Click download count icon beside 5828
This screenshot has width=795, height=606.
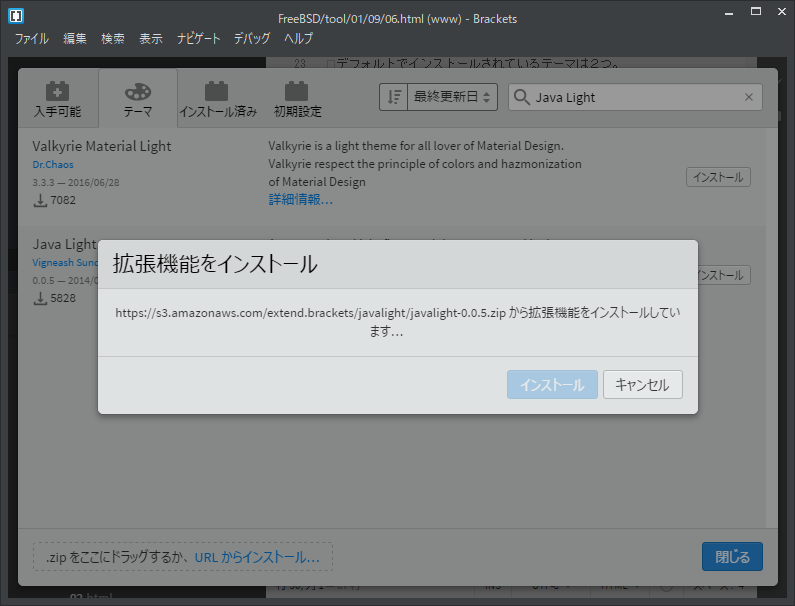tap(40, 299)
